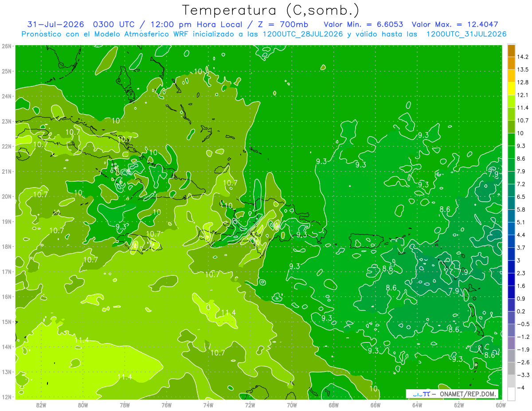Pick the green swatch between 8.6 and 9.3
This screenshot has width=532, height=411.
click(511, 152)
